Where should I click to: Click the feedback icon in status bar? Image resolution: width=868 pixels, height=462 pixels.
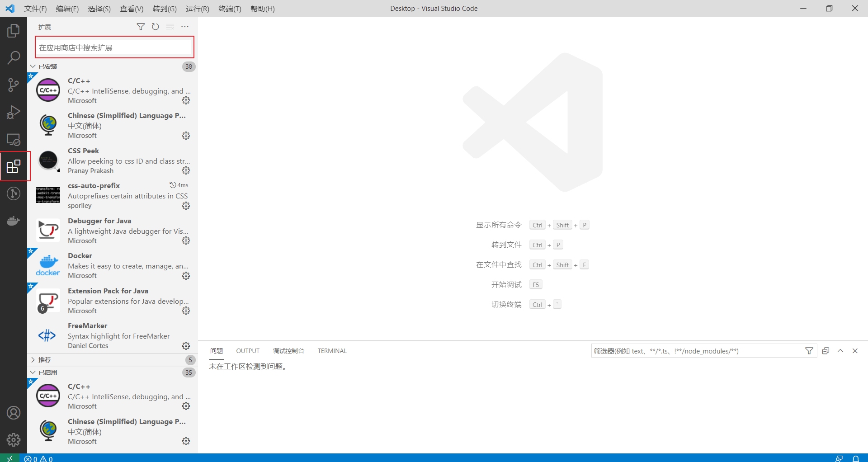click(839, 458)
